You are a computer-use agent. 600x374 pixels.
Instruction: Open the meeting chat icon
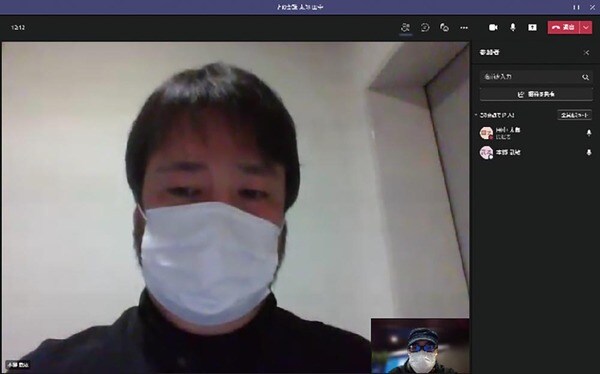(x=425, y=28)
